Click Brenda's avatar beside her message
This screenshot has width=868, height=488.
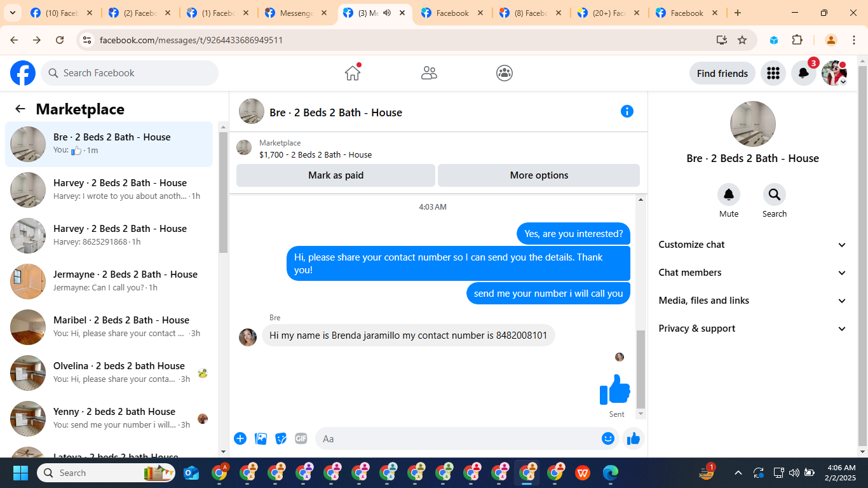point(248,337)
